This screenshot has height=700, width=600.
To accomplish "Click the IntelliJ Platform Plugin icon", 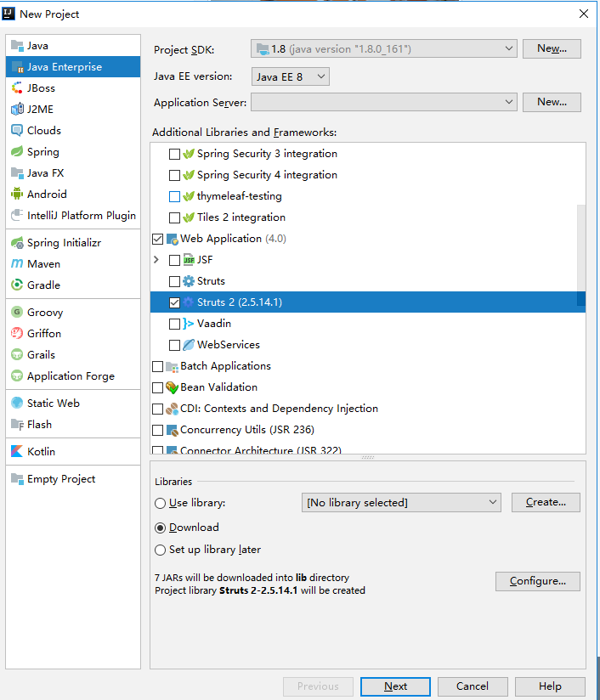I will click(x=17, y=215).
